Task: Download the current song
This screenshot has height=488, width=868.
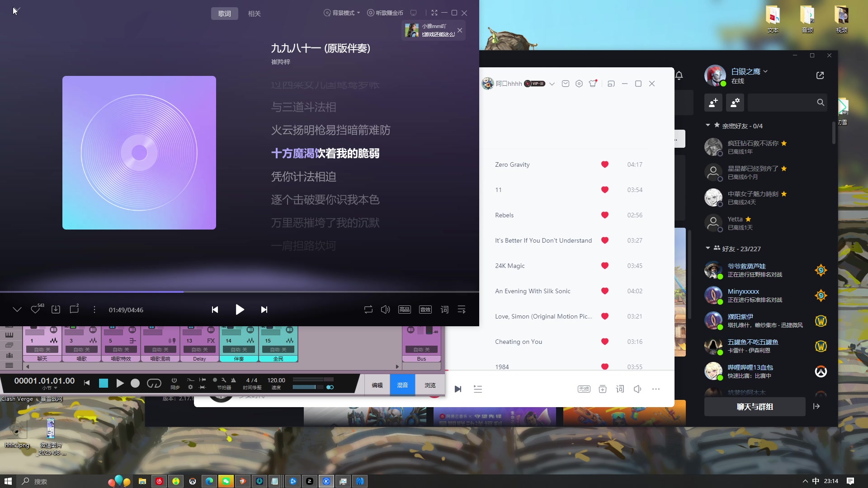Action: tap(56, 310)
